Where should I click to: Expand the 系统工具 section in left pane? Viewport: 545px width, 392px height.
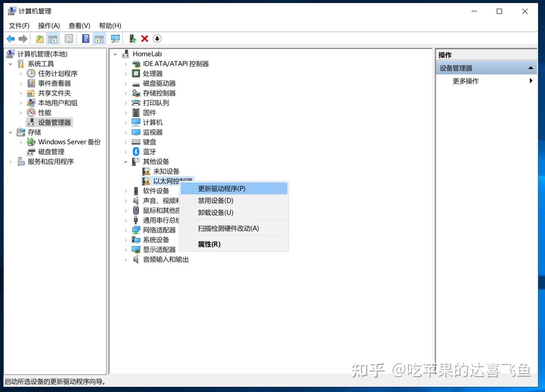coord(10,63)
